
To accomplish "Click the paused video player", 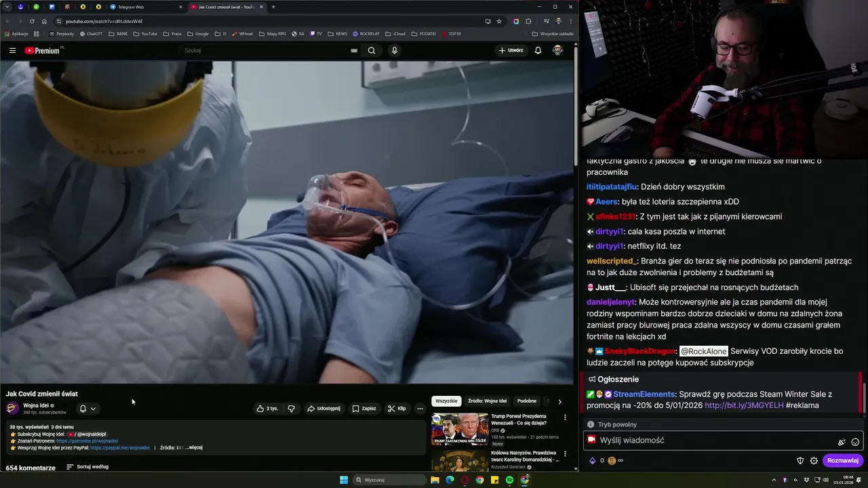I will pos(287,222).
